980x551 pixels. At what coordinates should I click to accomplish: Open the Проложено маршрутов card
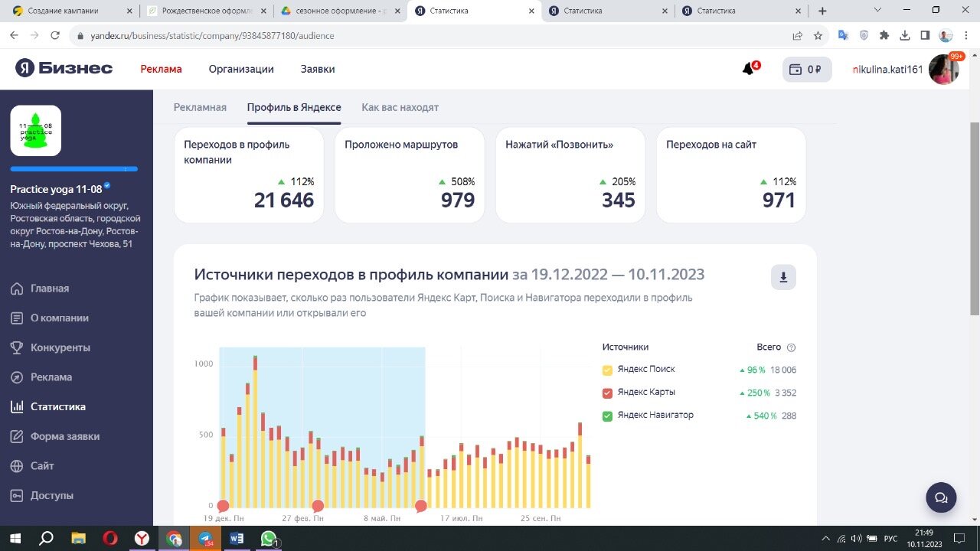[x=410, y=175]
